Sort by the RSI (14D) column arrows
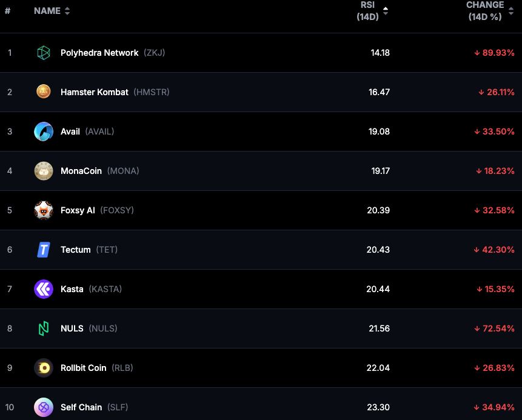The height and width of the screenshot is (420, 522). coord(386,11)
